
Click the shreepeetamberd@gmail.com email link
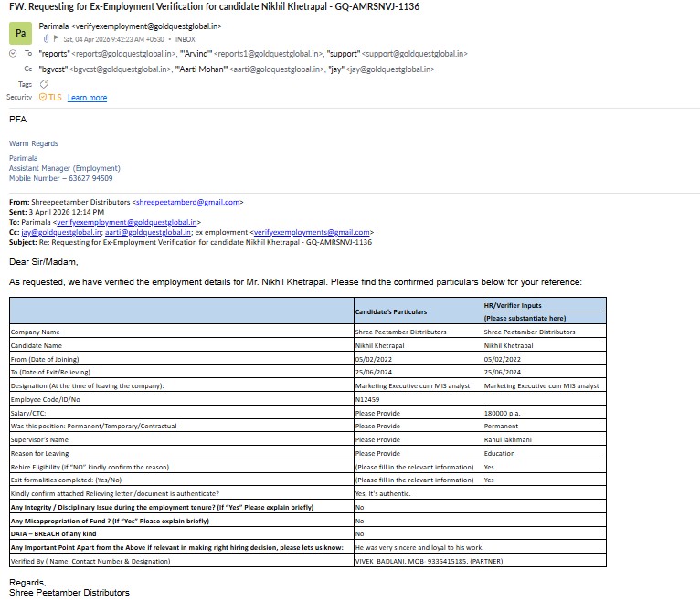click(x=187, y=202)
